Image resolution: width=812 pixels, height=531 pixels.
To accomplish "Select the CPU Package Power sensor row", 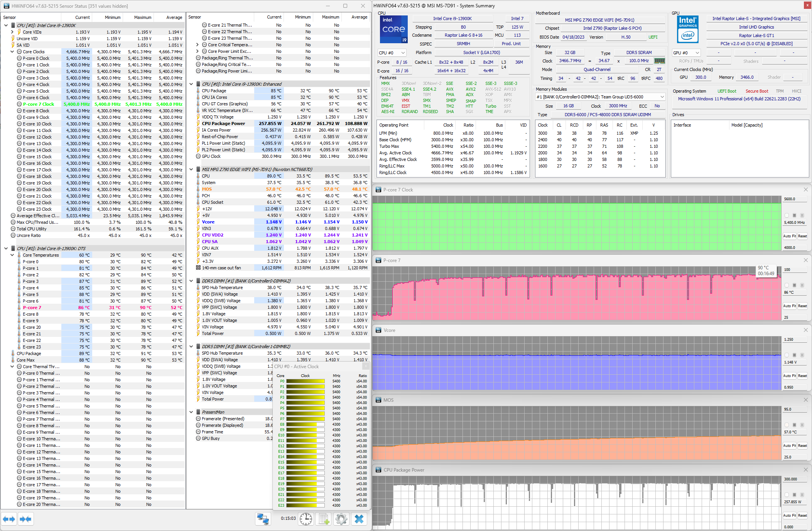I will click(x=223, y=123).
